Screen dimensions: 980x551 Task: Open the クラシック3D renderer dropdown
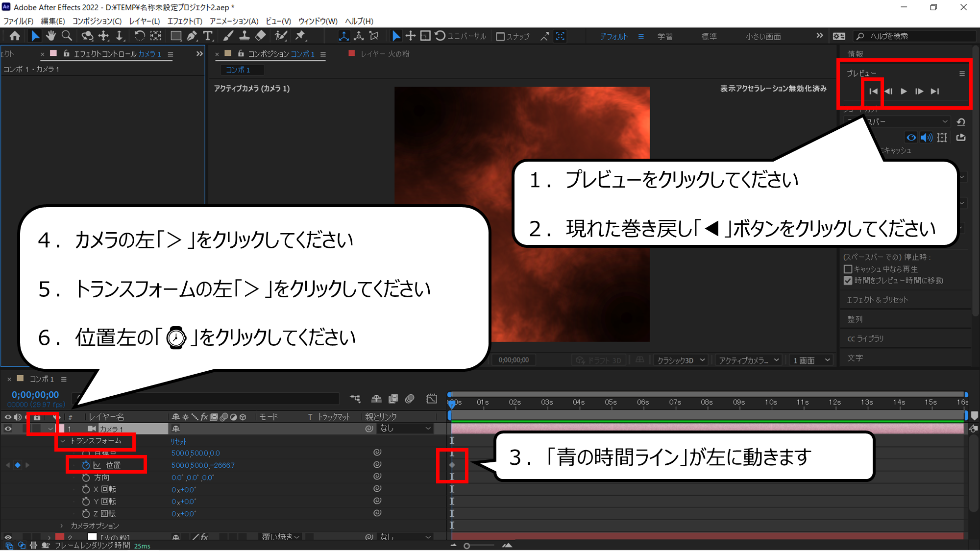point(681,360)
